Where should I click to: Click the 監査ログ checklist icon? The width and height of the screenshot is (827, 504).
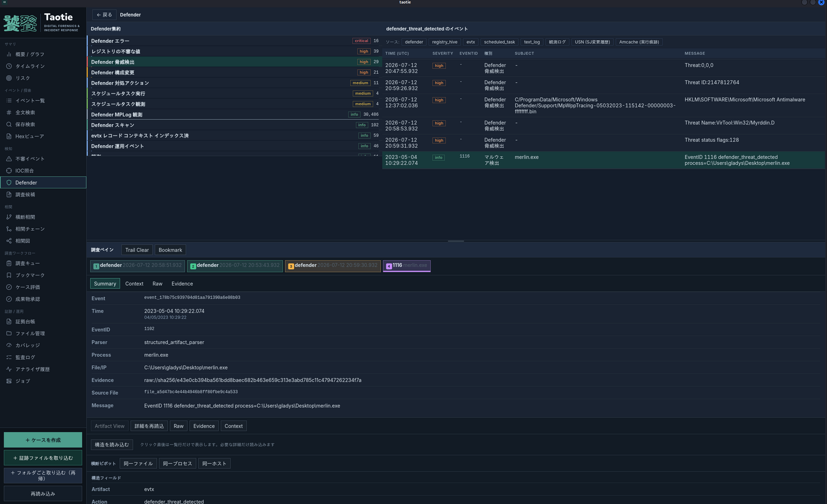pos(9,357)
